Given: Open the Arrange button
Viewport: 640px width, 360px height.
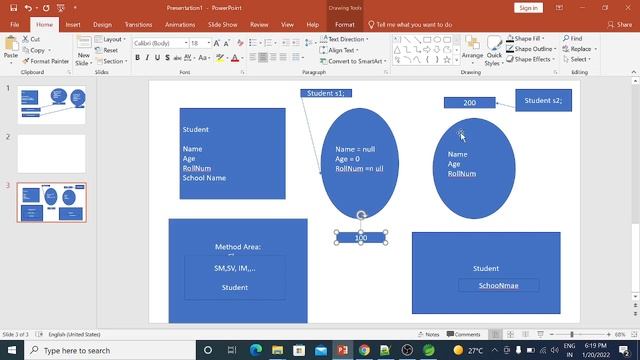Looking at the screenshot, I should tap(472, 50).
